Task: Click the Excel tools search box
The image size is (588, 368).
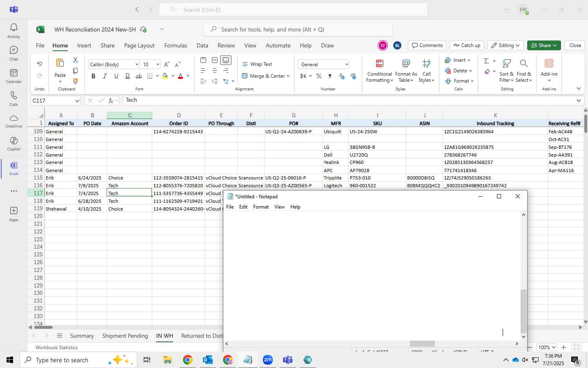Action: click(x=298, y=29)
